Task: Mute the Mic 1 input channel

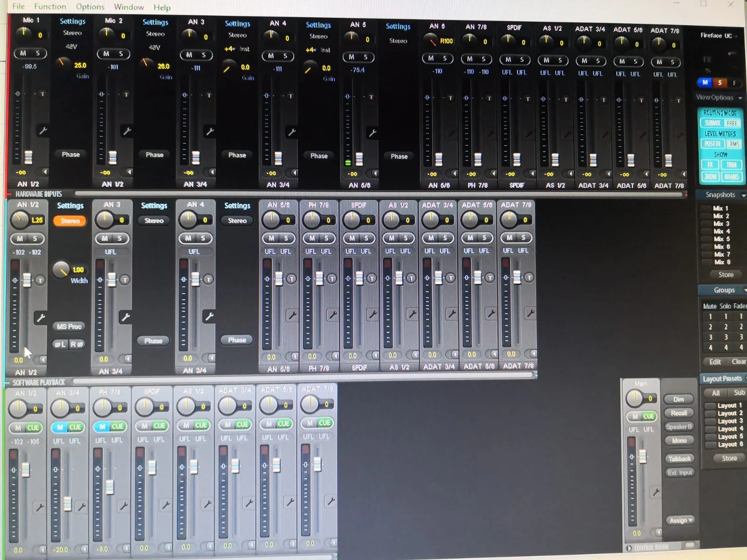Action: point(23,53)
